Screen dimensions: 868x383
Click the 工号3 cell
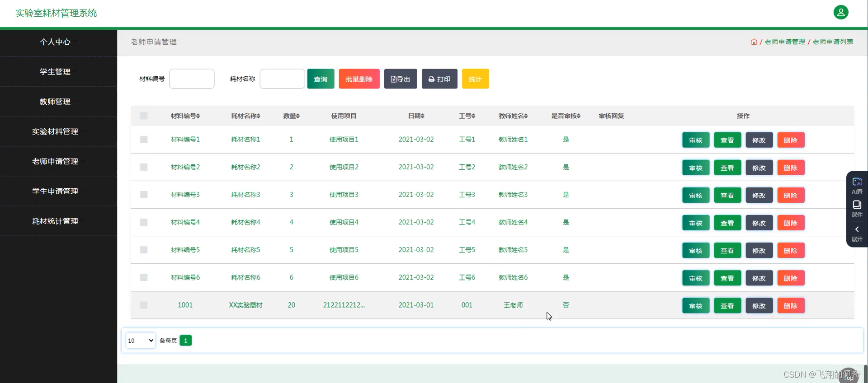tap(467, 195)
